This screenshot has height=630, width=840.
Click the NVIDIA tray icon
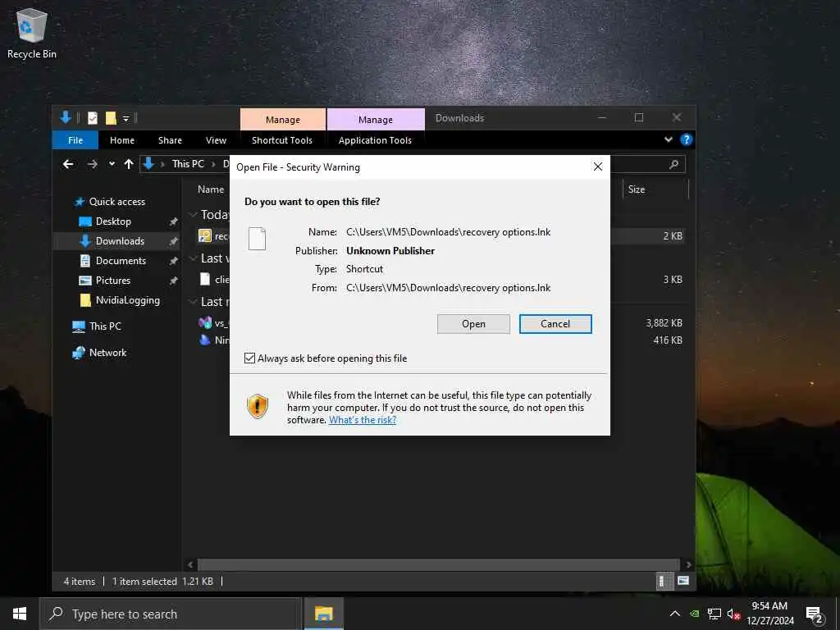pos(695,614)
